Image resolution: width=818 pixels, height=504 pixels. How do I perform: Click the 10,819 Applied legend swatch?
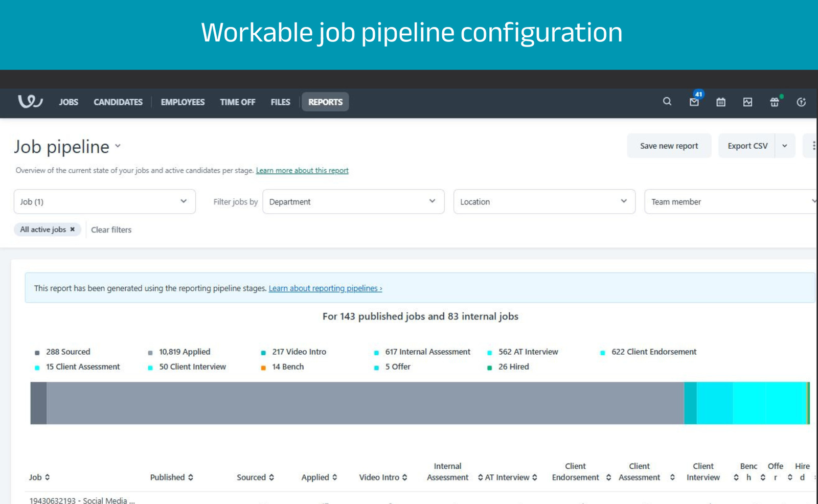(x=150, y=353)
